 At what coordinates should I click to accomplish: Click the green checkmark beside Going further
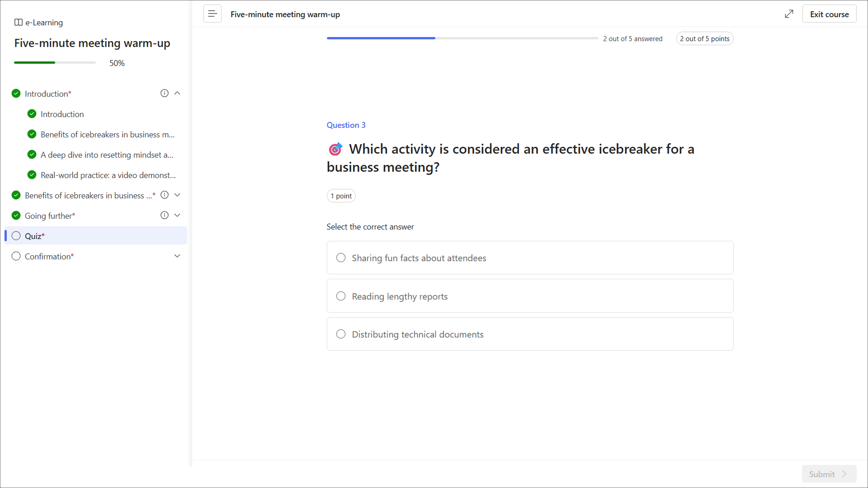[16, 215]
